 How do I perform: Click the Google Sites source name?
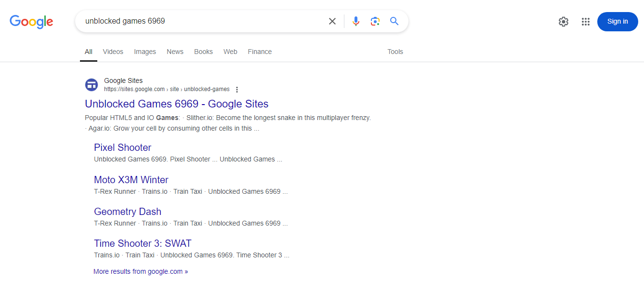coord(123,80)
